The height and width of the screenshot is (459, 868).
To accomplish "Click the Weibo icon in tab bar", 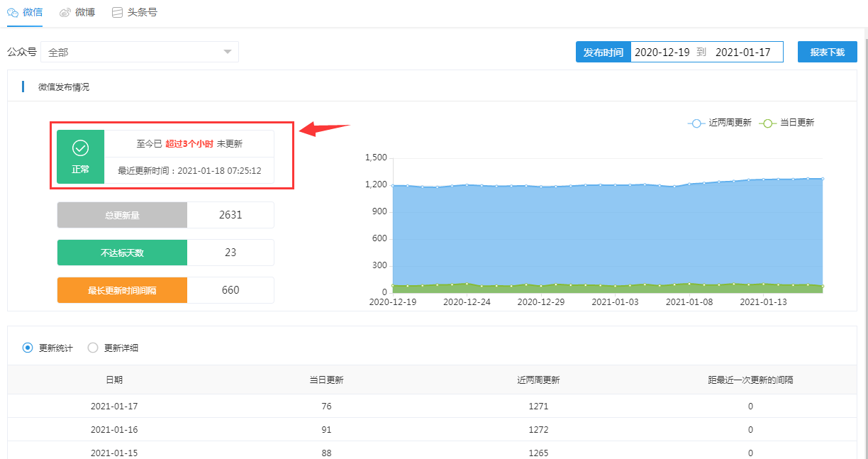I will click(65, 13).
